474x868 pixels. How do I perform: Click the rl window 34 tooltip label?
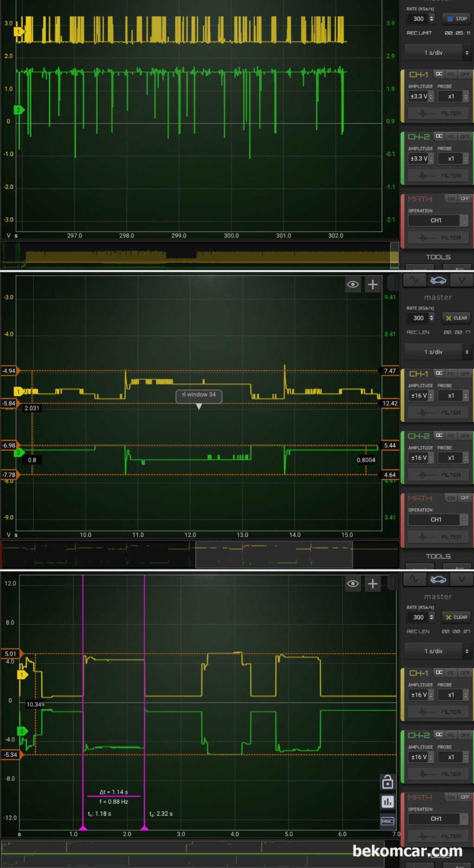pyautogui.click(x=199, y=395)
